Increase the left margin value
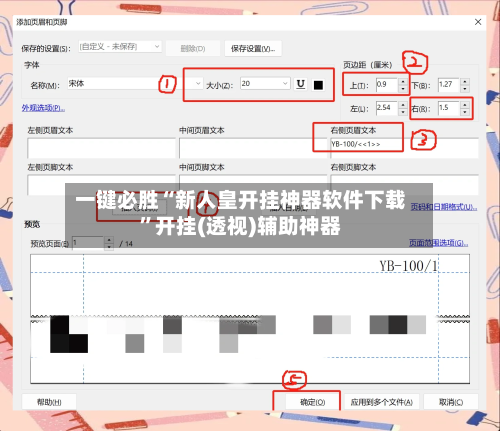This screenshot has height=431, width=500. pos(403,105)
